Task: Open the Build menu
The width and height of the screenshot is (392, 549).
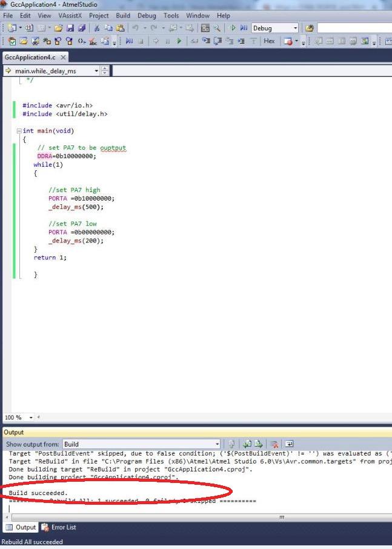Action: [x=123, y=15]
